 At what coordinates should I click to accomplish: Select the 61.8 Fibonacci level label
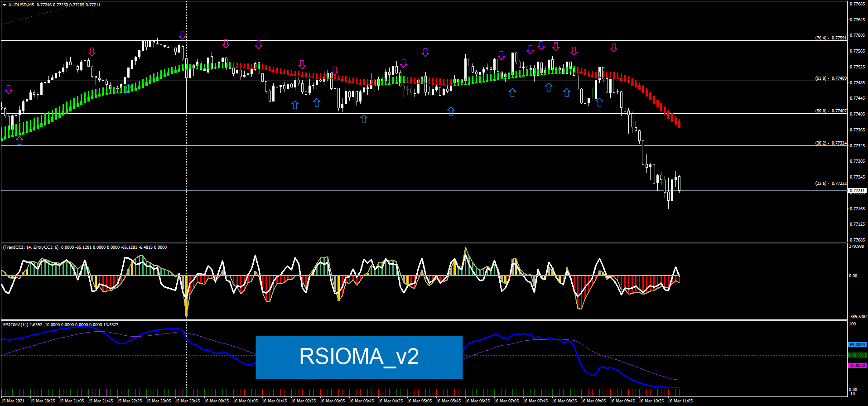(830, 78)
